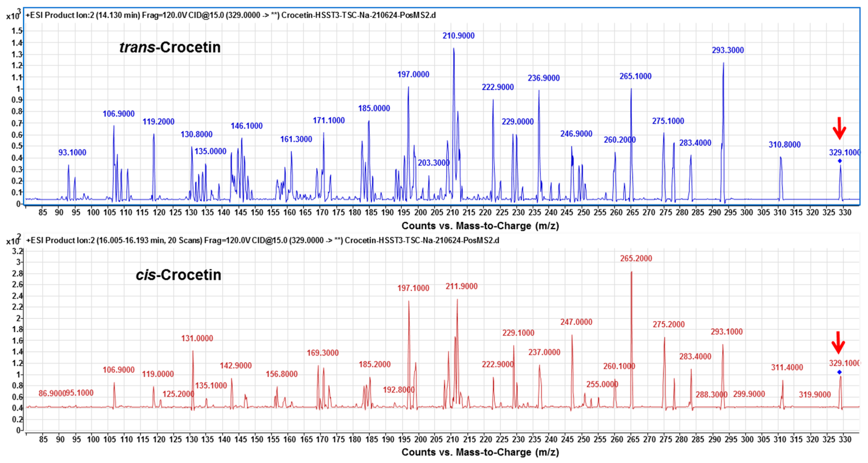The height and width of the screenshot is (463, 868).
Task: Click the blue 93.1000 peak label
Action: pos(72,153)
